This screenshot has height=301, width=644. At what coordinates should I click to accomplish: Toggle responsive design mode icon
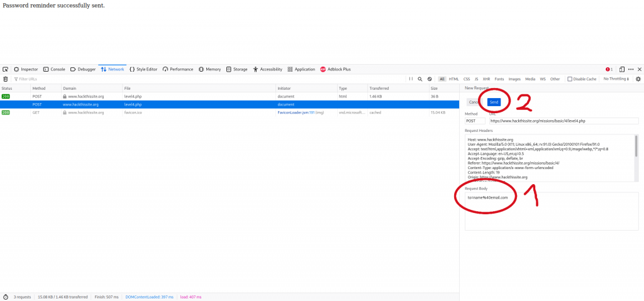(x=621, y=69)
